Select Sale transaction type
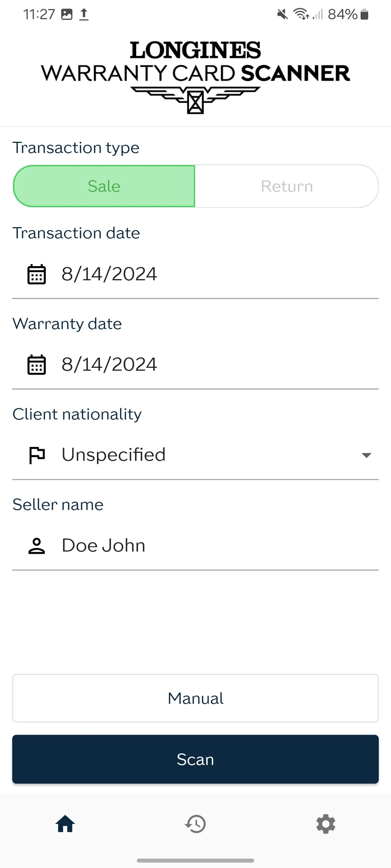Screen dimensions: 391x868 pyautogui.click(x=104, y=186)
